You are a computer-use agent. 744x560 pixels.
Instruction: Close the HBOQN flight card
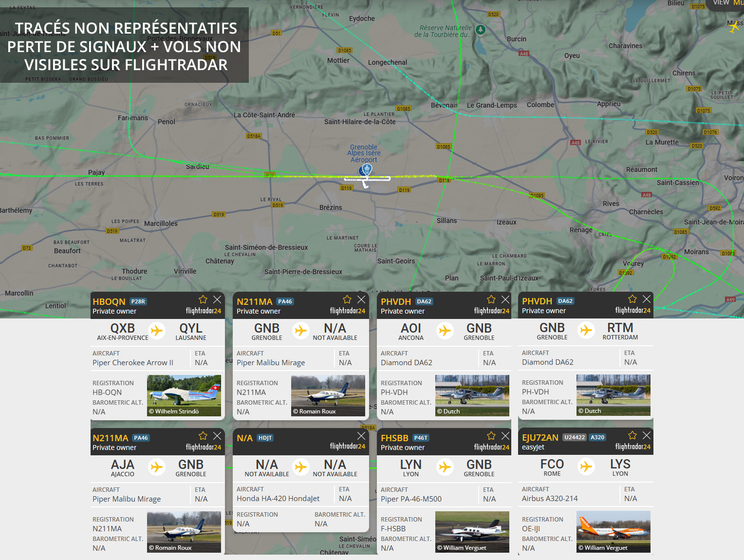(217, 299)
